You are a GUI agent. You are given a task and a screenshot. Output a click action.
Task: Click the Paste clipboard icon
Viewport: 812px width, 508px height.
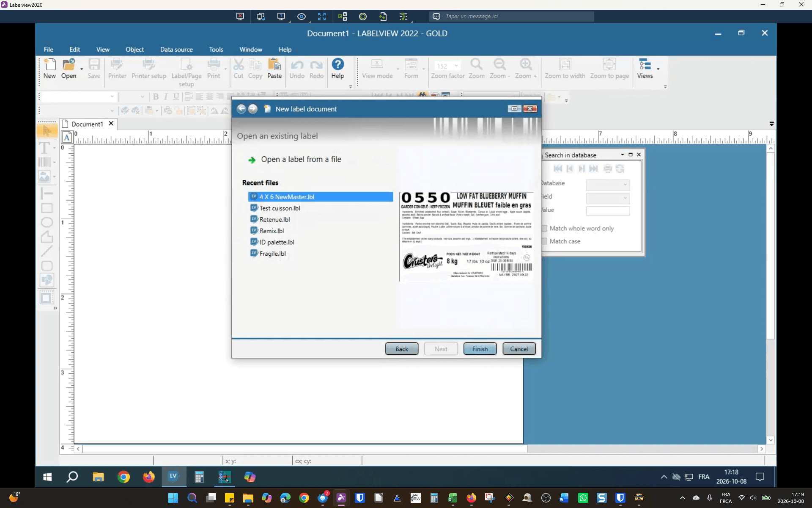[x=274, y=64]
